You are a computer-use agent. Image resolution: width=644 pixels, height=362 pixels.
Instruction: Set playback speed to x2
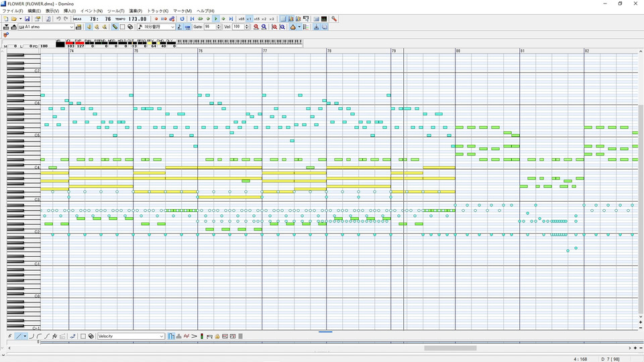pos(264,19)
